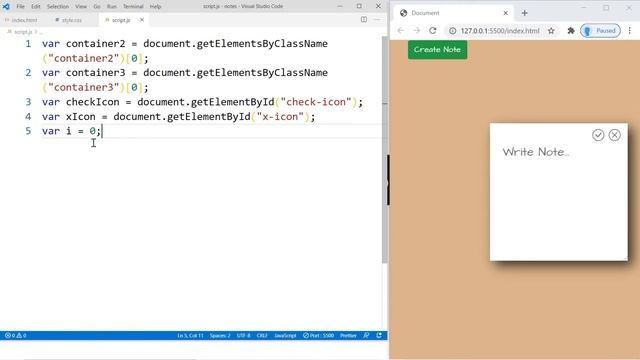Open the browser extensions puzzle icon
Viewport: 640px width, 360px height.
(x=571, y=31)
